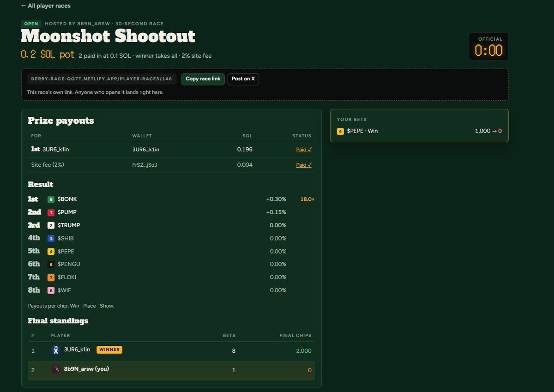The width and height of the screenshot is (554, 392).
Task: Click the green $BONK number 5 badge
Action: (x=51, y=199)
